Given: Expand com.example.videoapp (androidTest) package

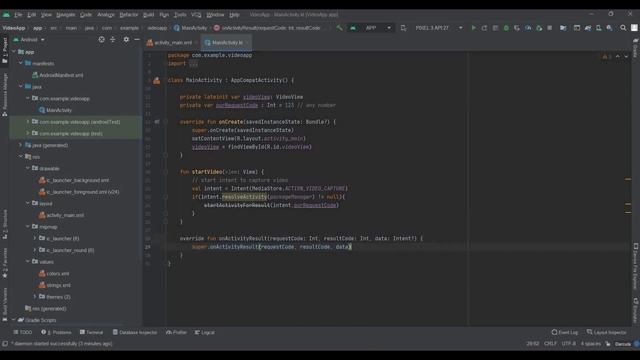Looking at the screenshot, I should [28, 122].
